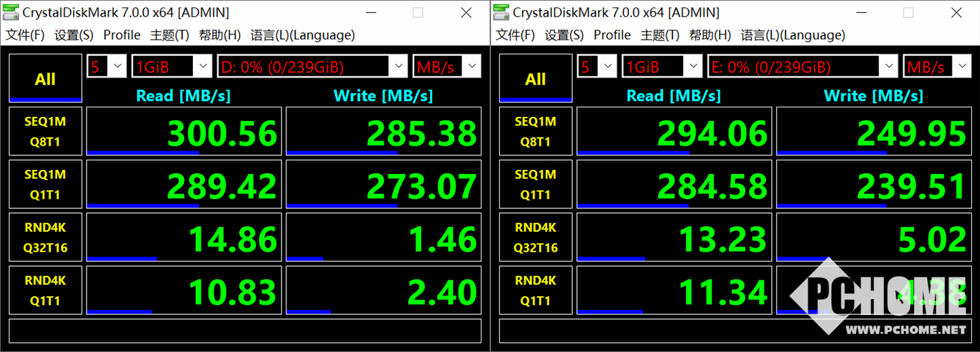Image resolution: width=980 pixels, height=352 pixels.
Task: Open Profile menu in left window
Action: coord(122,35)
